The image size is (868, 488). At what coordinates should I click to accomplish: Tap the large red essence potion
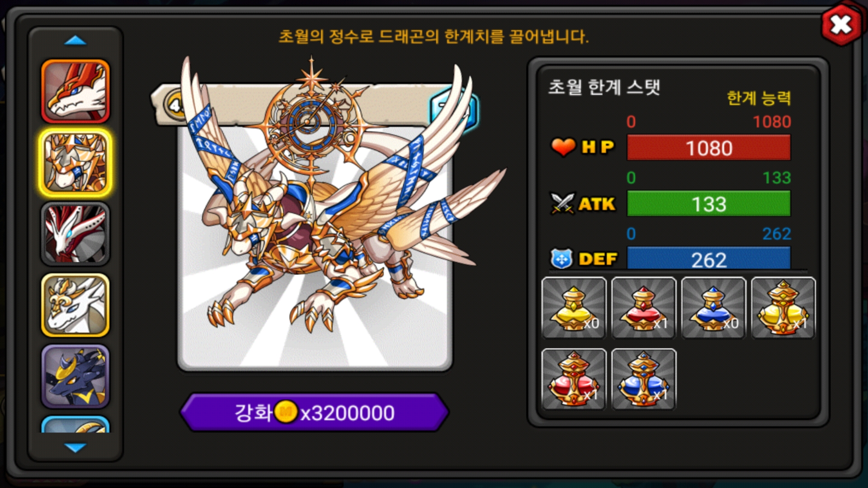click(x=574, y=379)
